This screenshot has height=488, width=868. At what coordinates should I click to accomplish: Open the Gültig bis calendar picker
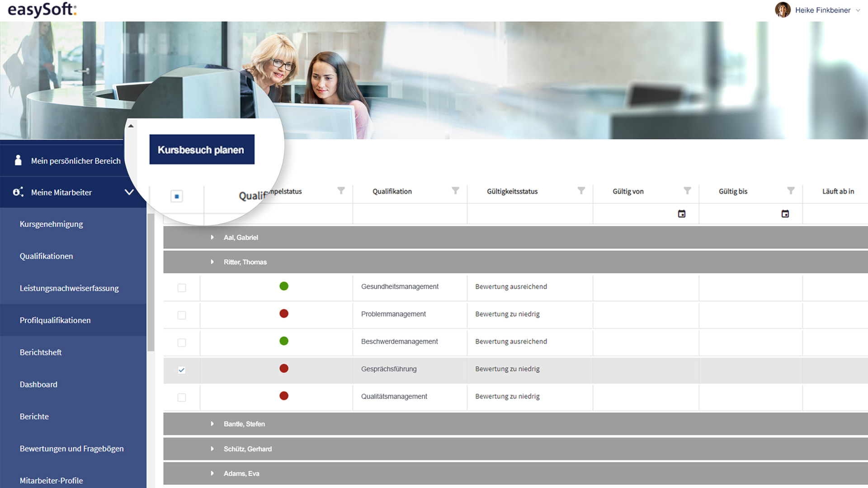pyautogui.click(x=785, y=214)
